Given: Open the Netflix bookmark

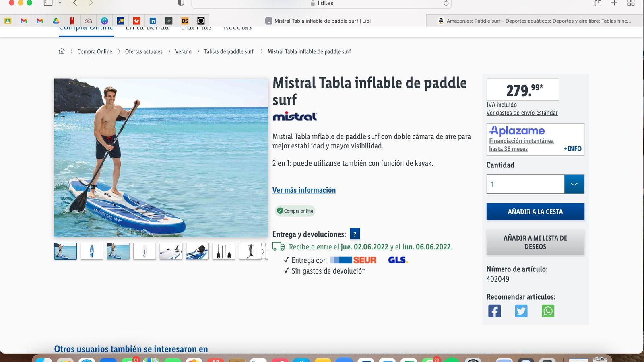Looking at the screenshot, I should 72,21.
